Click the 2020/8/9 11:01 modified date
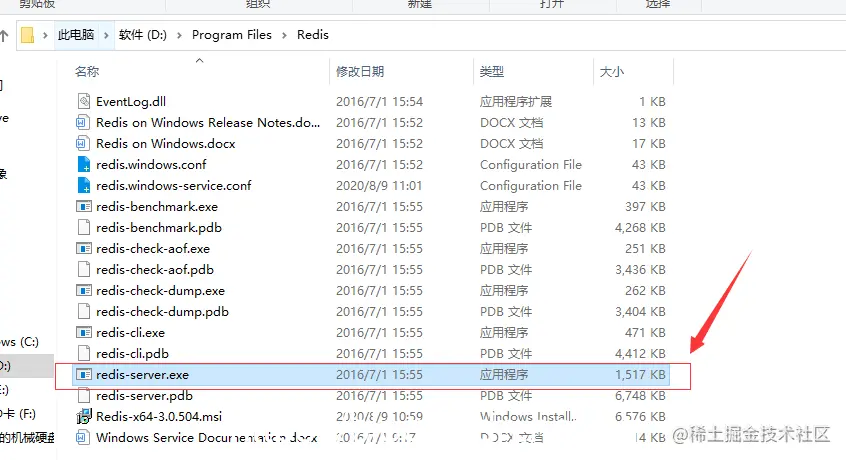The width and height of the screenshot is (846, 460). pyautogui.click(x=379, y=186)
